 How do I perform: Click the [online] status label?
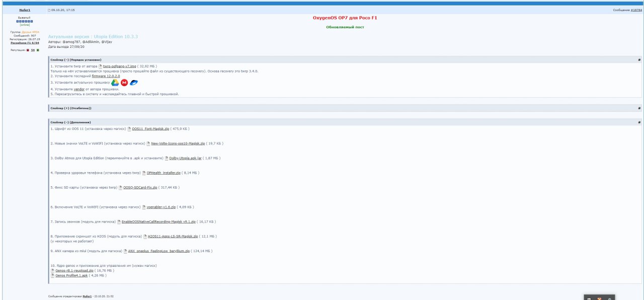click(25, 25)
